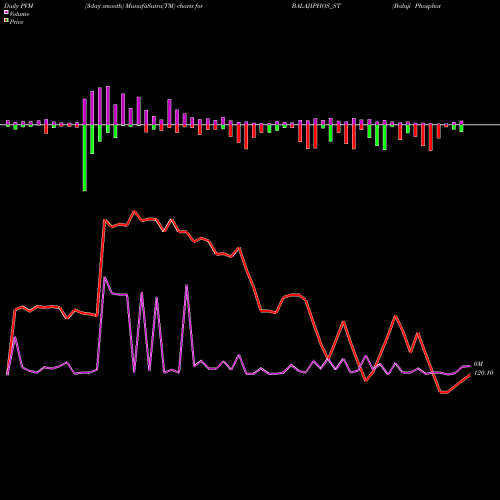The height and width of the screenshot is (500, 500).
Task: Click the 'Volume' legend label
Action: tap(19, 14)
